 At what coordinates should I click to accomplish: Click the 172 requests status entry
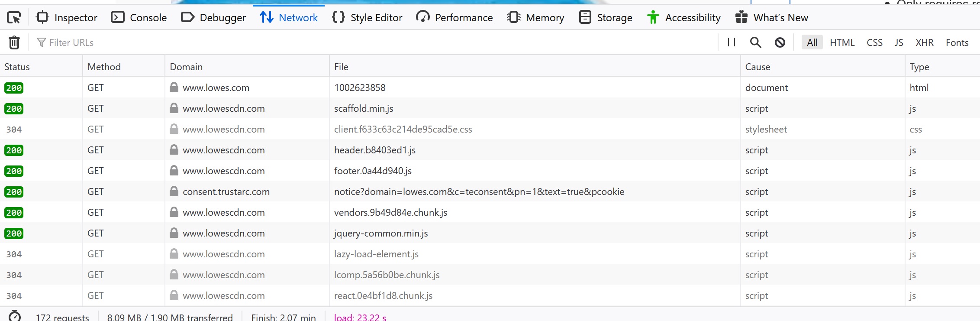click(x=62, y=317)
